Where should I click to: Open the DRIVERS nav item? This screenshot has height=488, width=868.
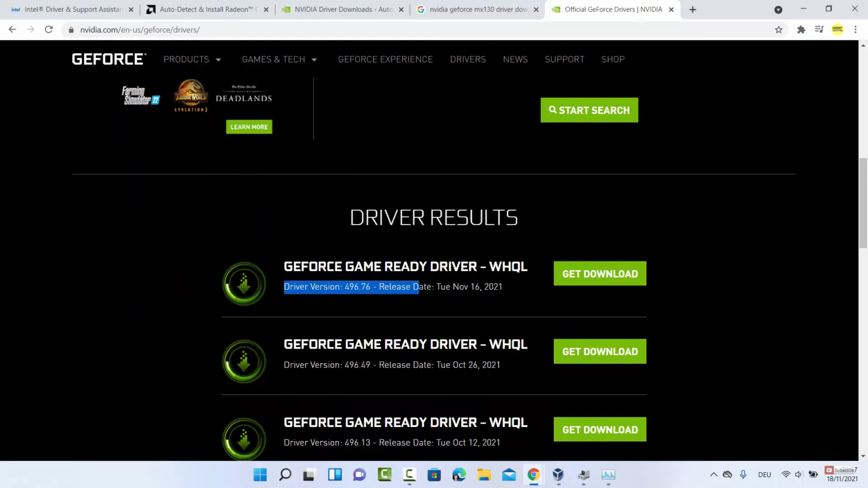click(468, 59)
